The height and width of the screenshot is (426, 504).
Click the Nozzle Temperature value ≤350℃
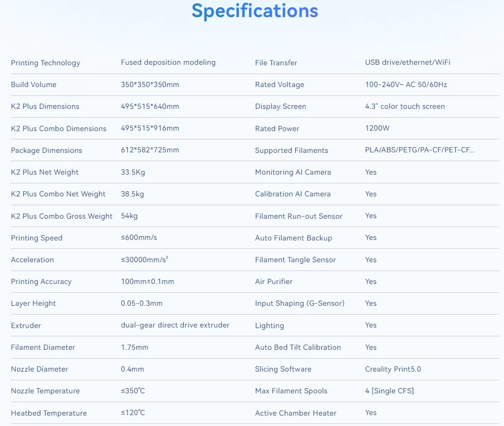pos(133,391)
